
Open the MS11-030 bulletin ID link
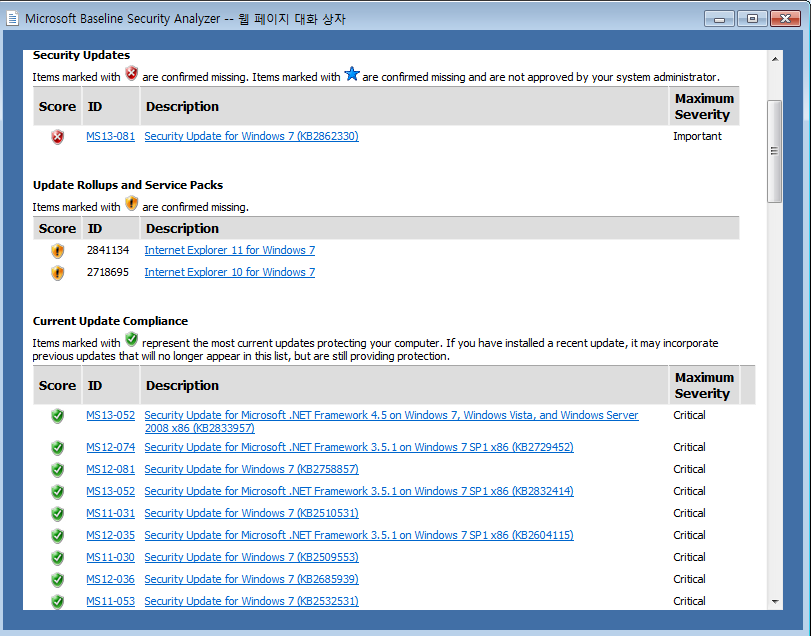coord(110,558)
